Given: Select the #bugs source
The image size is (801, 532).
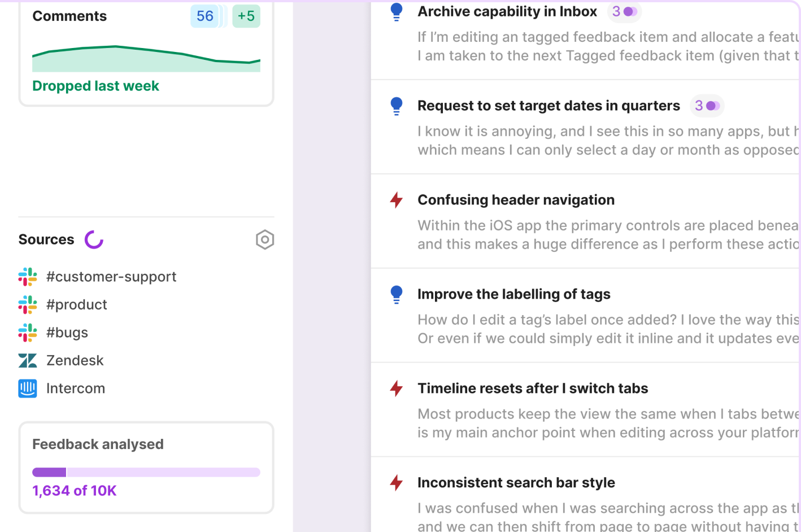Looking at the screenshot, I should (67, 333).
